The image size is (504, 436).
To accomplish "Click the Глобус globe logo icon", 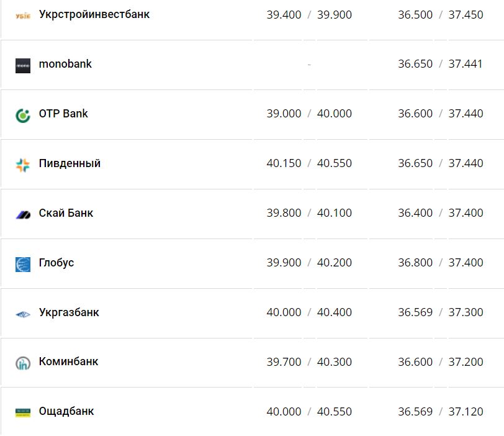I will pyautogui.click(x=23, y=264).
